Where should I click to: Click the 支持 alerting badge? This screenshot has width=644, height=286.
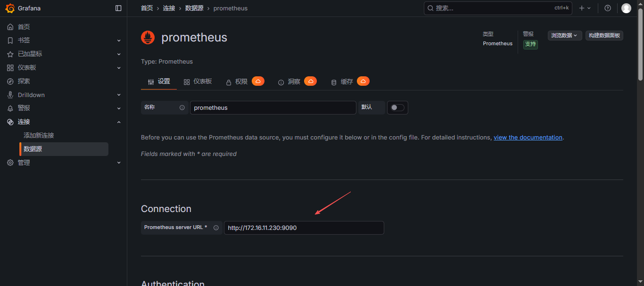(530, 44)
